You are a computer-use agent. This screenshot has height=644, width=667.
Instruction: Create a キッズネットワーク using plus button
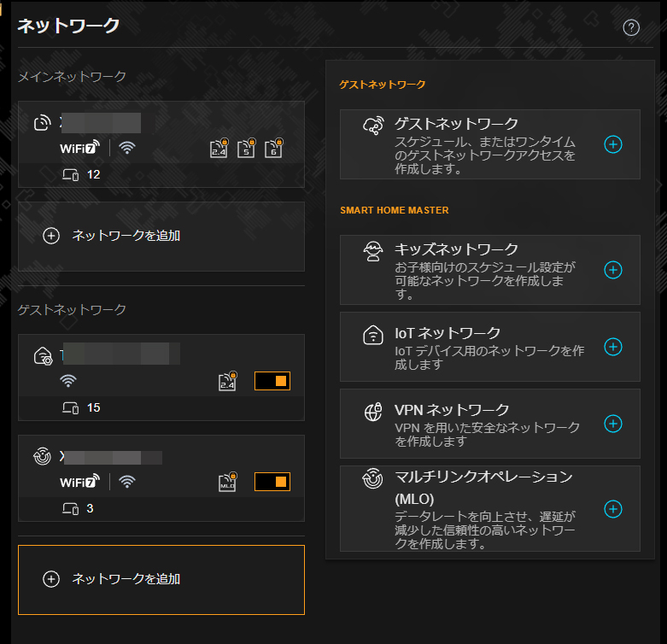[x=612, y=270]
